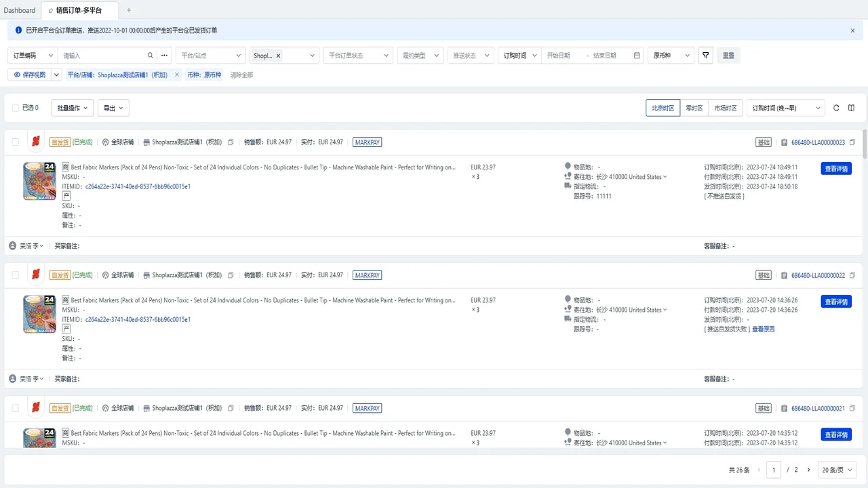Select the 零时区 timezone tab
The width and height of the screenshot is (868, 488).
tap(694, 107)
